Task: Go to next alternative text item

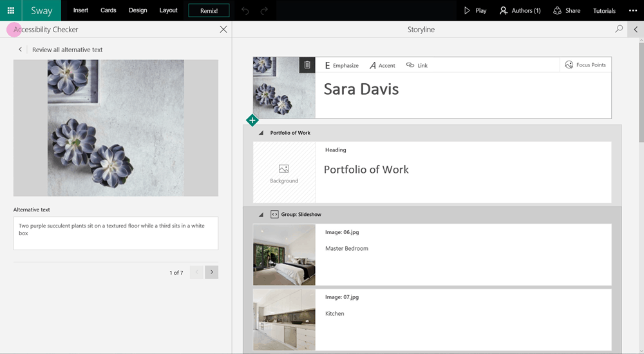Action: pyautogui.click(x=211, y=272)
